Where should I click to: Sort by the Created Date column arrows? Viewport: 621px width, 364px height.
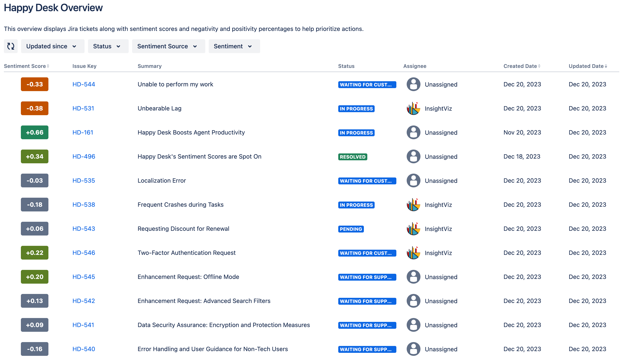[539, 66]
